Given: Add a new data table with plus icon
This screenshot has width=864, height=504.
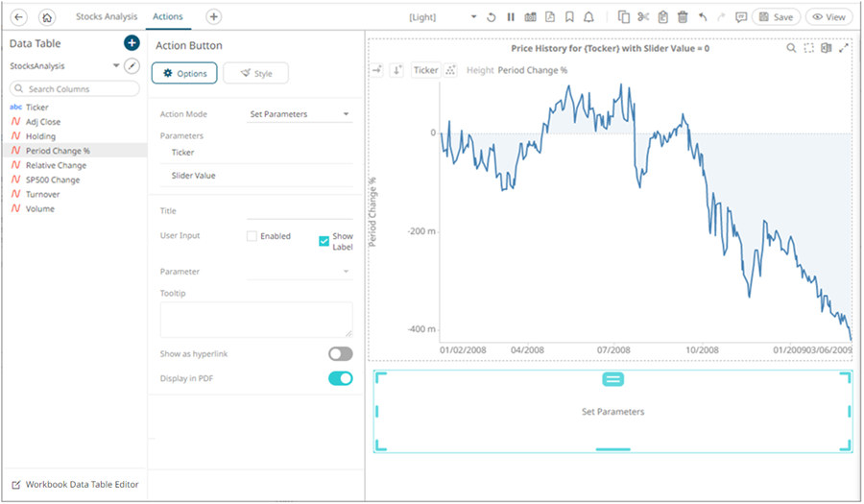Looking at the screenshot, I should coord(132,43).
